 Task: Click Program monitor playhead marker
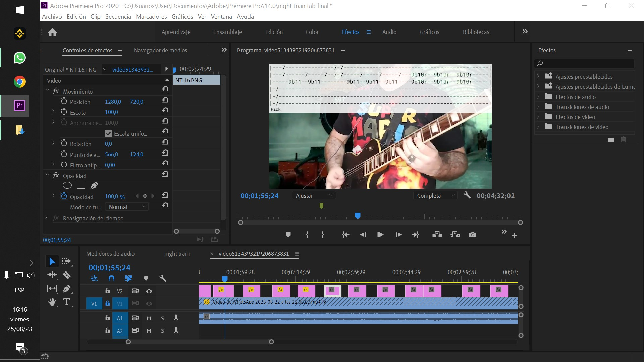click(x=358, y=215)
